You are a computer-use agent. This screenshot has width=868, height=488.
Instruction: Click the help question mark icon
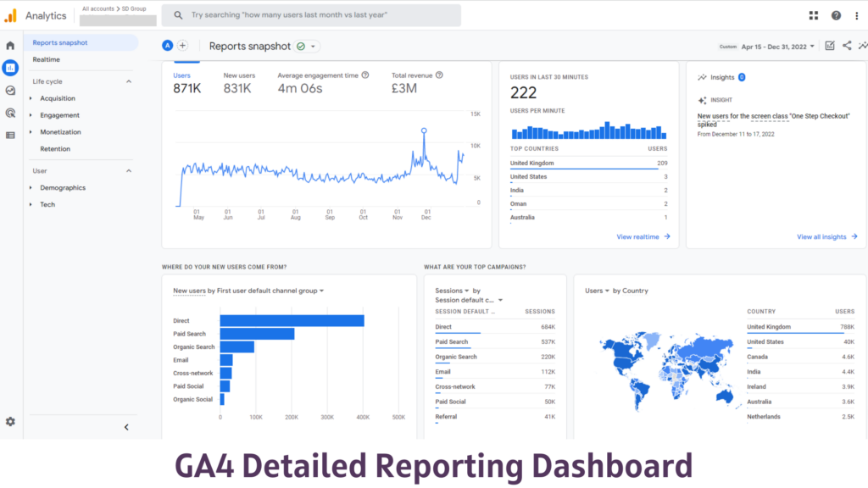pyautogui.click(x=836, y=15)
